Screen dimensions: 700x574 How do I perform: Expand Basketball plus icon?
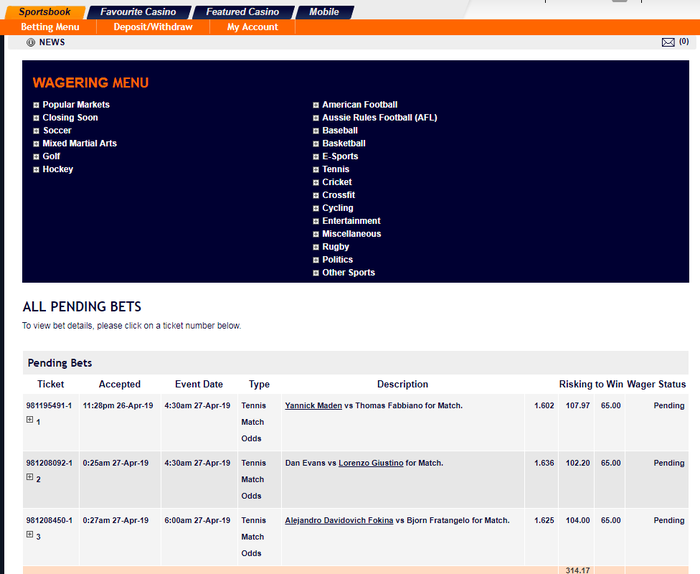pyautogui.click(x=316, y=144)
